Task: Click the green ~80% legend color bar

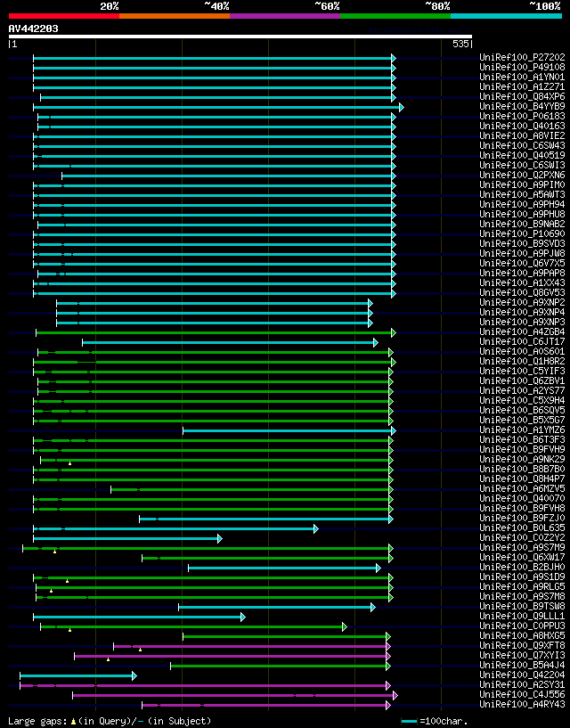Action: coord(395,16)
